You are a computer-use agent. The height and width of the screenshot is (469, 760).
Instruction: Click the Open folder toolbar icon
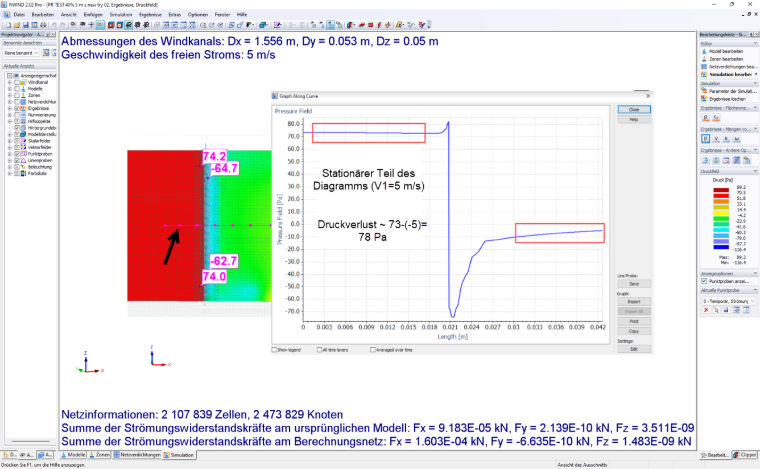tap(17, 25)
